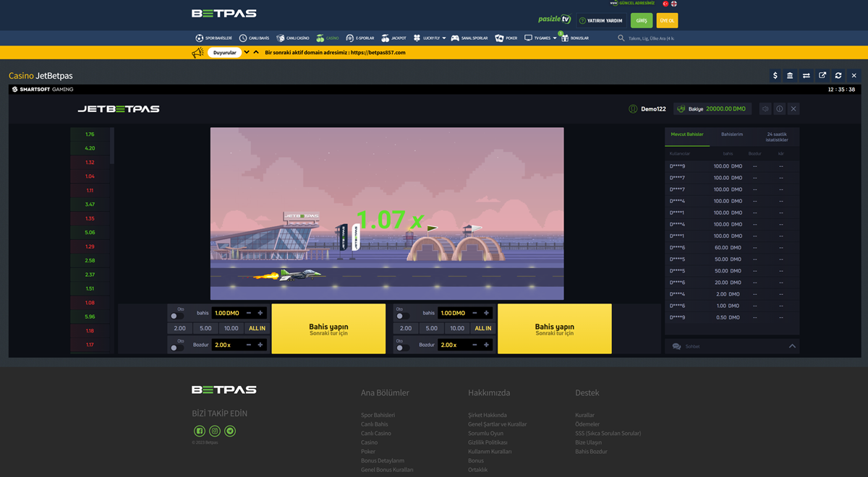The width and height of the screenshot is (868, 477).
Task: Expand the Lucky Fly dropdown menu
Action: coord(444,38)
